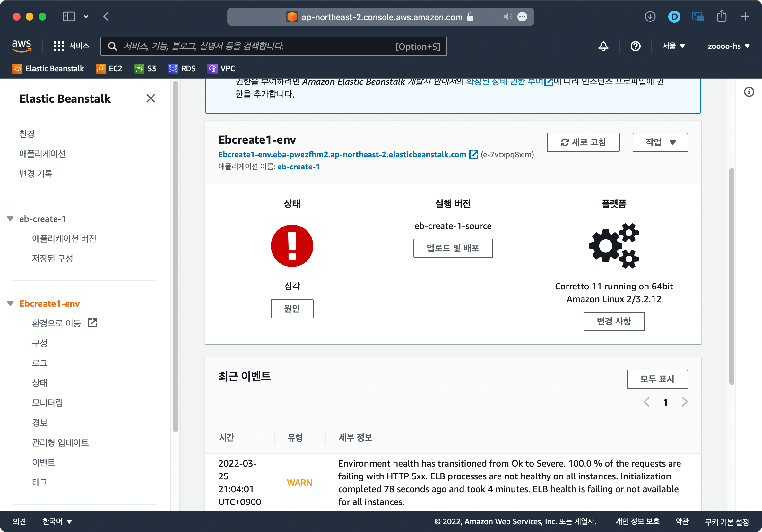Click the search magnifier icon
762x532 pixels.
pyautogui.click(x=113, y=46)
